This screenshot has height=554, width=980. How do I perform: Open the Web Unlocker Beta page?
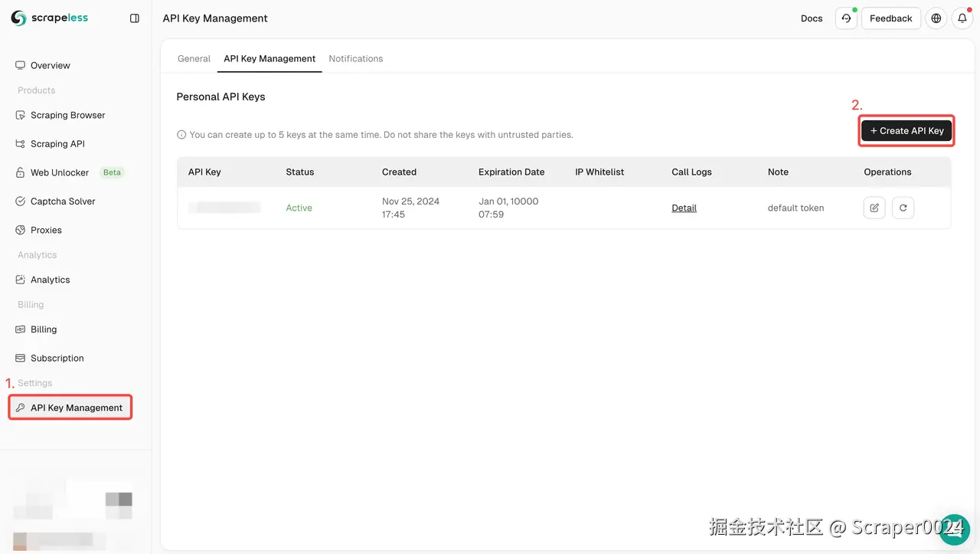pos(58,172)
